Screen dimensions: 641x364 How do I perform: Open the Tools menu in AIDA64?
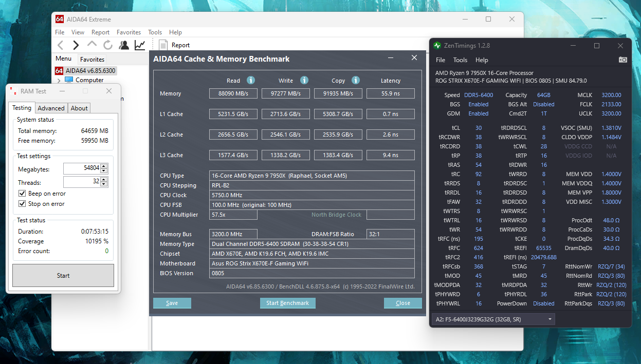click(x=155, y=32)
